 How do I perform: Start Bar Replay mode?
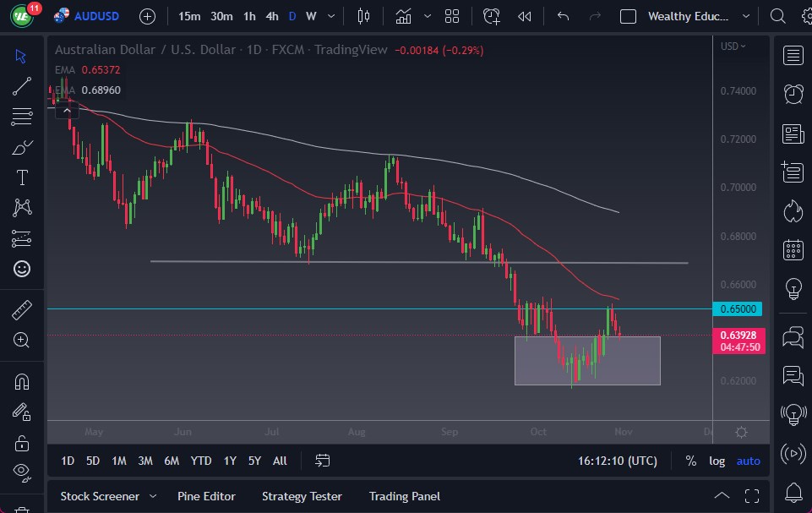[525, 15]
